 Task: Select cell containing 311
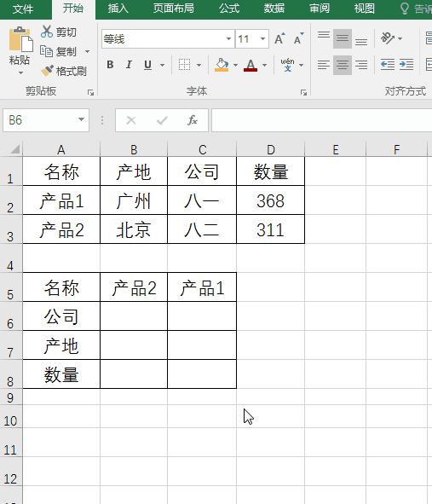[x=270, y=229]
